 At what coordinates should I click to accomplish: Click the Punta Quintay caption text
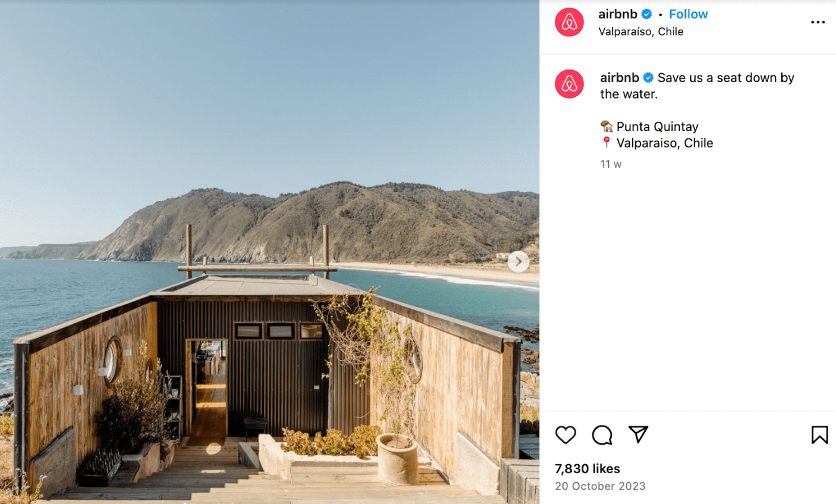click(657, 127)
